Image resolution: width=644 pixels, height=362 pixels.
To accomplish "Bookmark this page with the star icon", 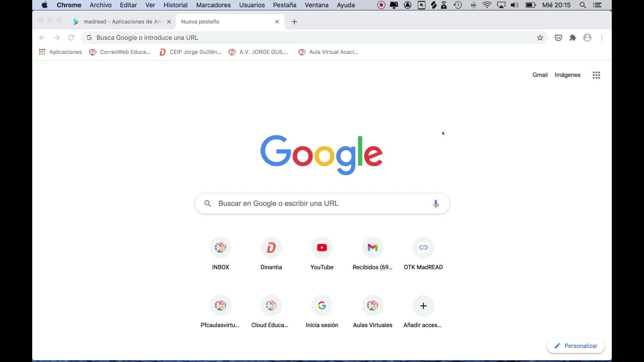I will click(x=540, y=38).
